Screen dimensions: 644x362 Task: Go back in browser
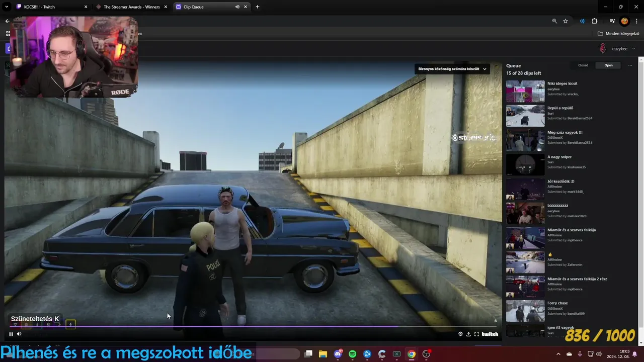7,21
